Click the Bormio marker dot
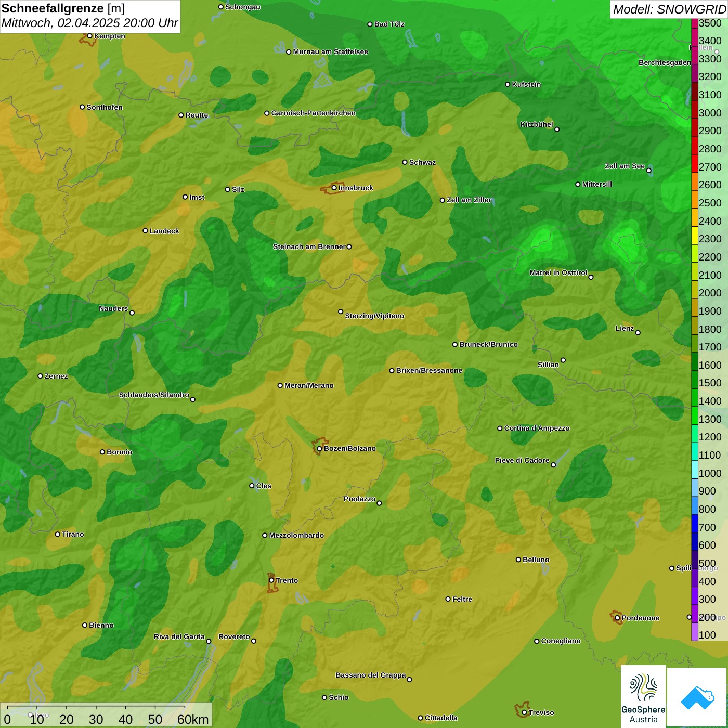 [102, 452]
